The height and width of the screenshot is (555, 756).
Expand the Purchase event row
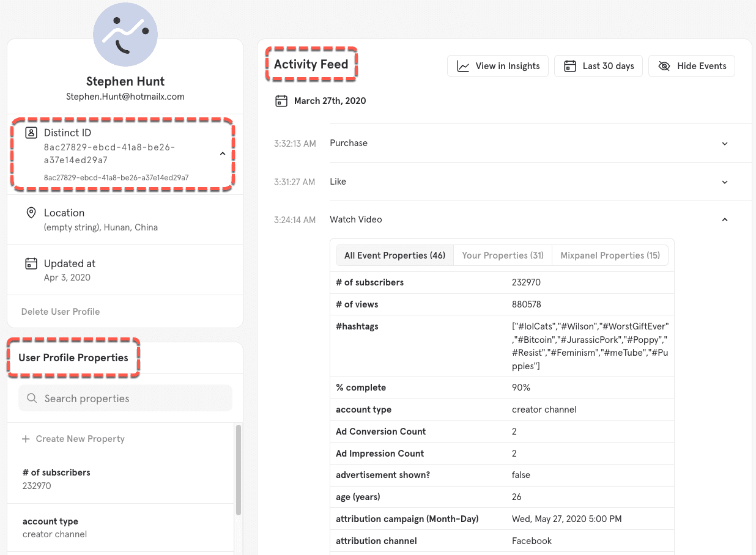[x=725, y=144]
